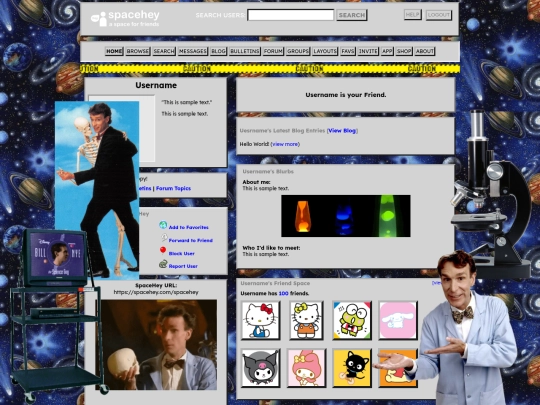This screenshot has width=540, height=405.
Task: Click 'Who I'd like to meet:' heading
Action: [x=271, y=248]
